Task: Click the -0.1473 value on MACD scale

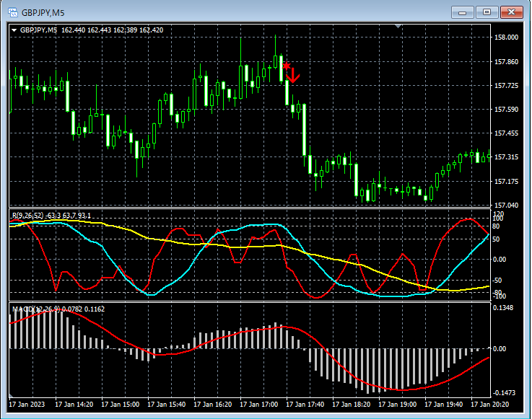Action: [504, 393]
